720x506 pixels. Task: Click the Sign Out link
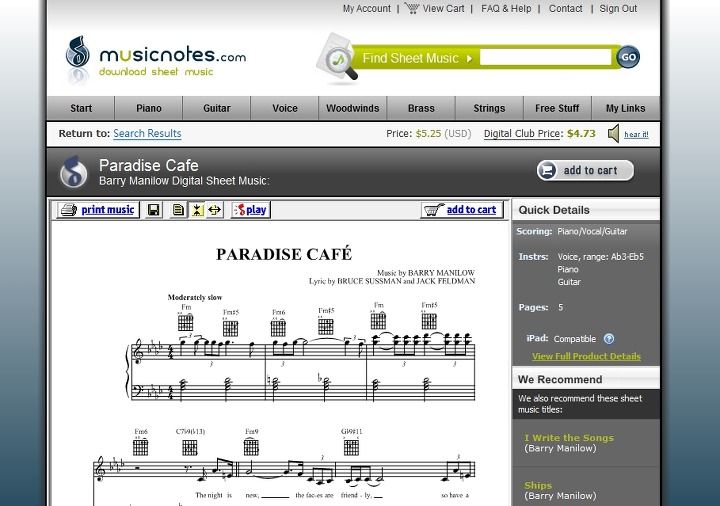(618, 9)
